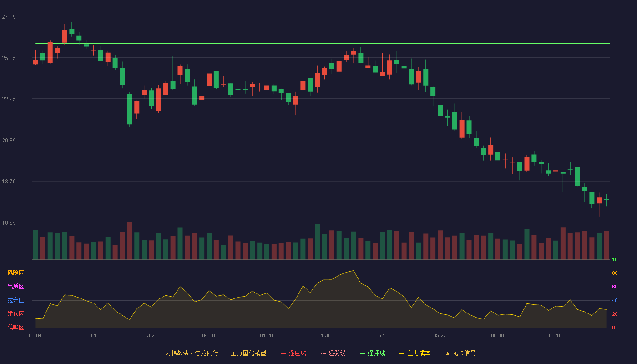Toggle the 强撑线 legend entry
The width and height of the screenshot is (637, 364).
tap(373, 353)
